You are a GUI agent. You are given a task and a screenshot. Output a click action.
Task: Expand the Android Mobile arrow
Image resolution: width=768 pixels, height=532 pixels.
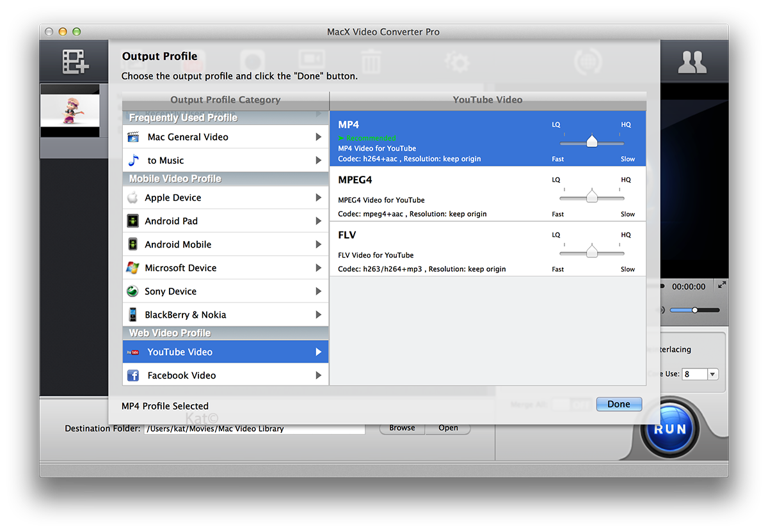coord(318,244)
